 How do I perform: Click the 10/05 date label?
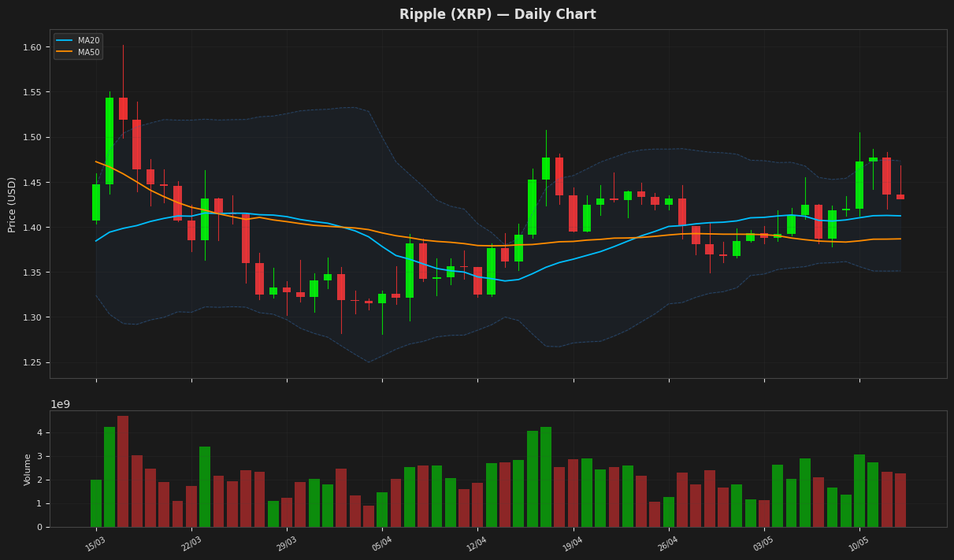click(859, 543)
